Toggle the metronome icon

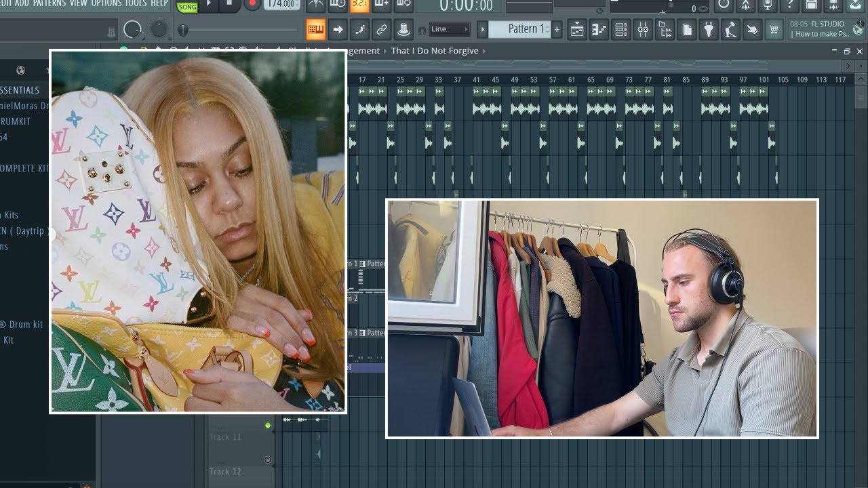click(315, 5)
